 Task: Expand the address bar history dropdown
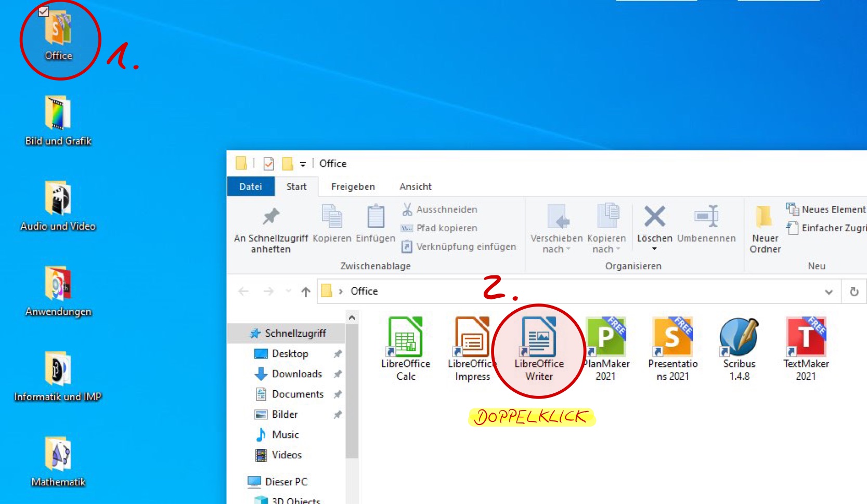[x=829, y=292]
